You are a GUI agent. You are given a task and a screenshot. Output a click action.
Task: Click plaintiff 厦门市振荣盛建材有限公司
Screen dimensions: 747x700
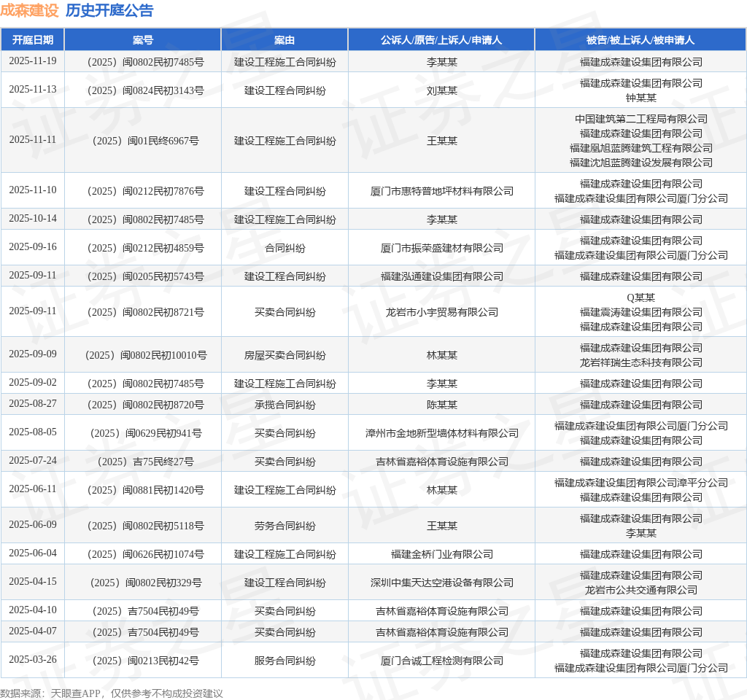click(441, 248)
